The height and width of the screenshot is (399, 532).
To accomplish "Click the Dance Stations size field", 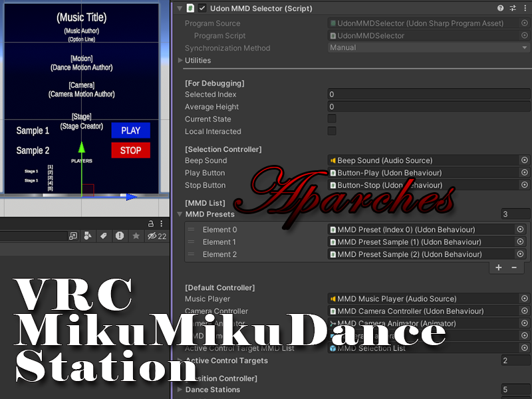I will (x=515, y=389).
